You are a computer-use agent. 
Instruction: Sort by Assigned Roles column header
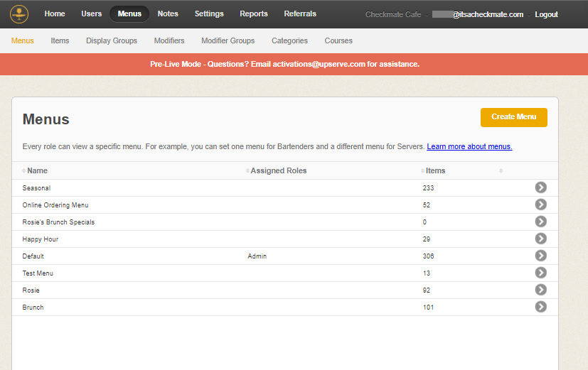tap(278, 171)
